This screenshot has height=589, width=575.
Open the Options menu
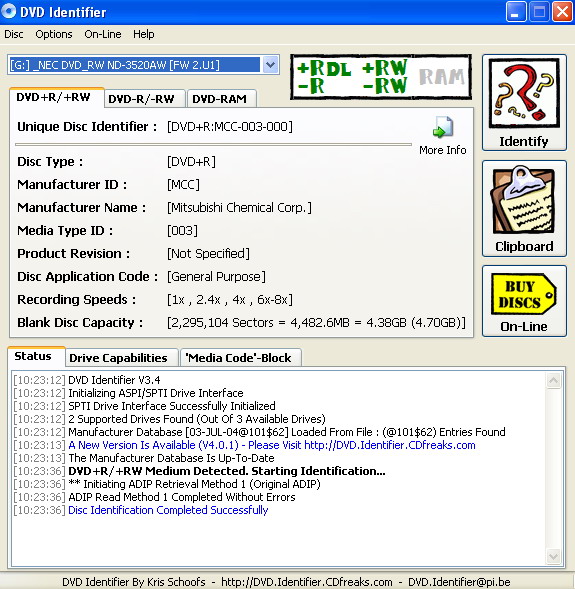click(54, 34)
